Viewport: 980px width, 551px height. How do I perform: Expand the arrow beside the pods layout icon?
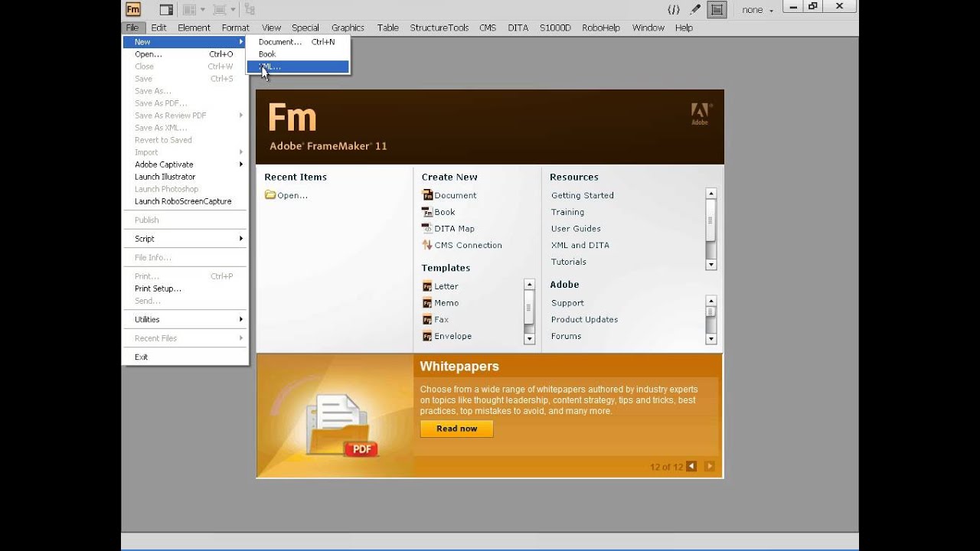[x=202, y=8]
